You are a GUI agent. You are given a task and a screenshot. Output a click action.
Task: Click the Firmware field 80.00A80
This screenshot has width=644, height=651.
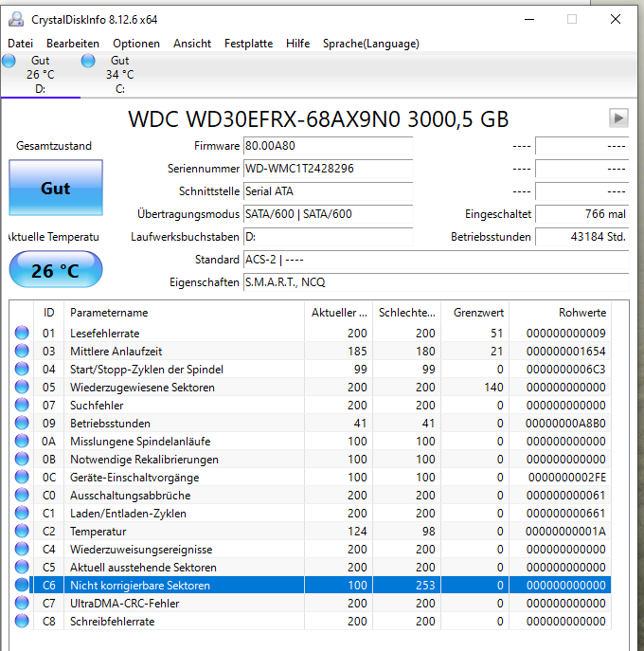click(x=328, y=146)
